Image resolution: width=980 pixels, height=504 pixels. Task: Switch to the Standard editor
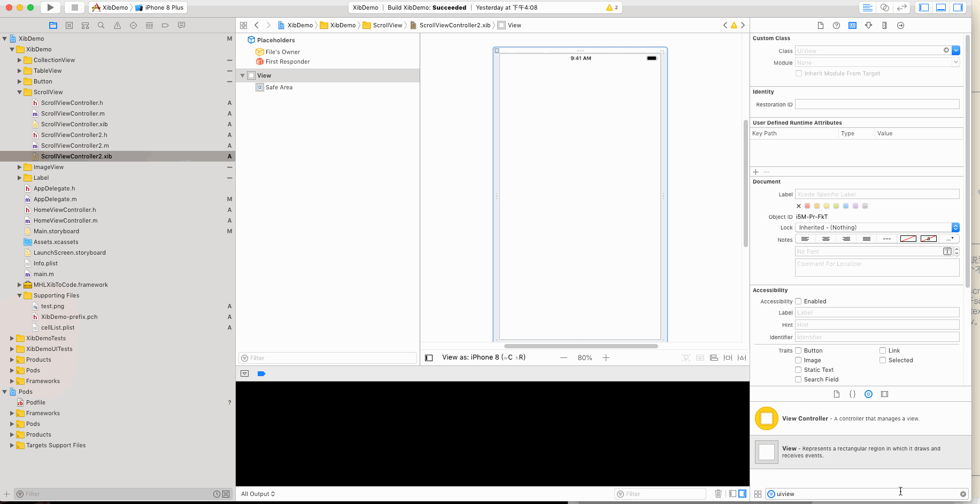click(867, 7)
